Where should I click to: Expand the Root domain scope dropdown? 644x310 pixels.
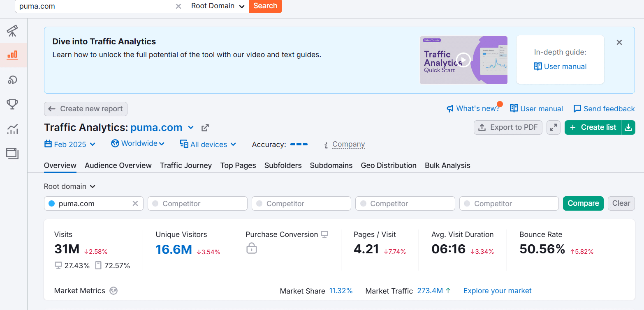69,186
